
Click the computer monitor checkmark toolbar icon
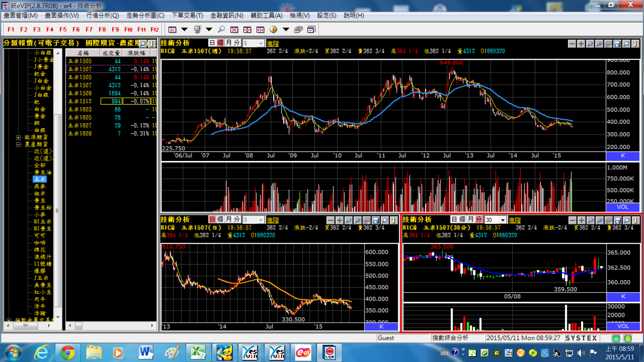[x=197, y=30]
